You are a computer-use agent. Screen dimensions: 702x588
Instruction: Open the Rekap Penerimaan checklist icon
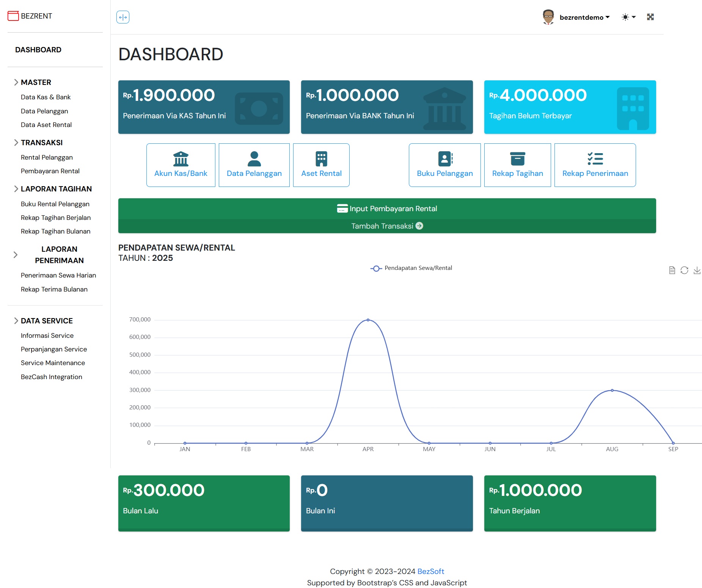click(595, 159)
